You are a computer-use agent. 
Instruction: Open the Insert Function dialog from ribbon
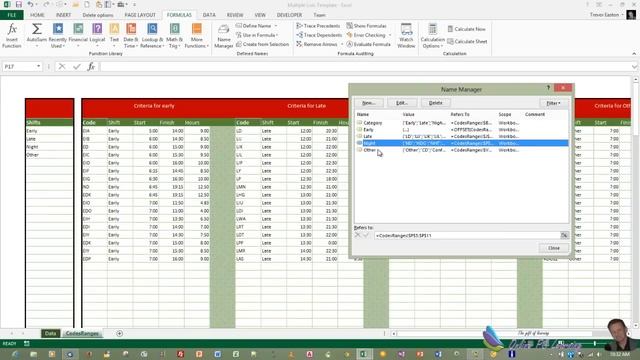pos(12,36)
